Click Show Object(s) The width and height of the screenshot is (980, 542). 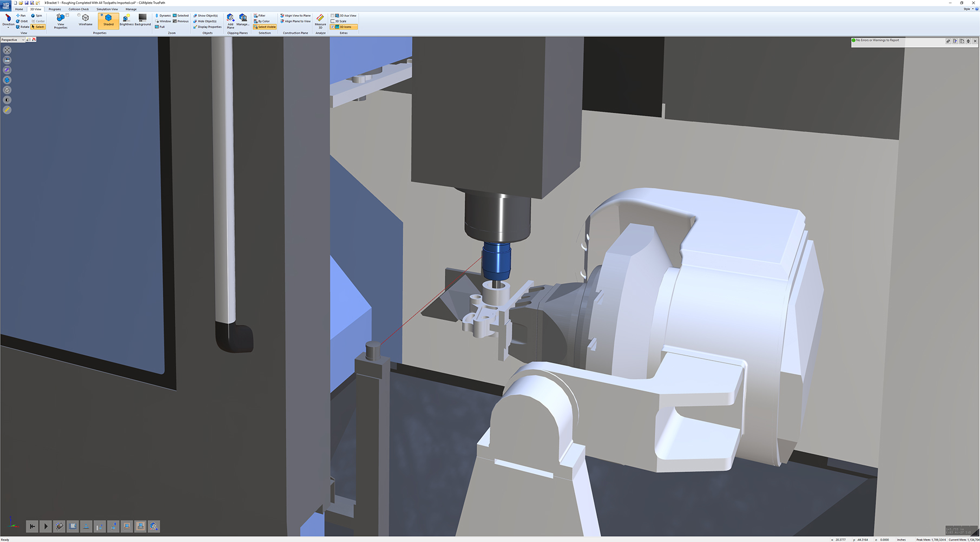pos(206,16)
